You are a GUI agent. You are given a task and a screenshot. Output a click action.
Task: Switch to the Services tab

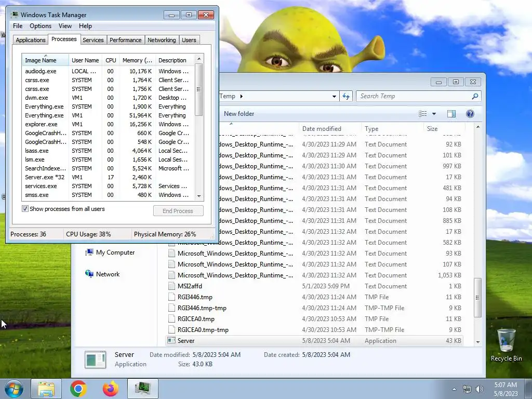(x=93, y=40)
